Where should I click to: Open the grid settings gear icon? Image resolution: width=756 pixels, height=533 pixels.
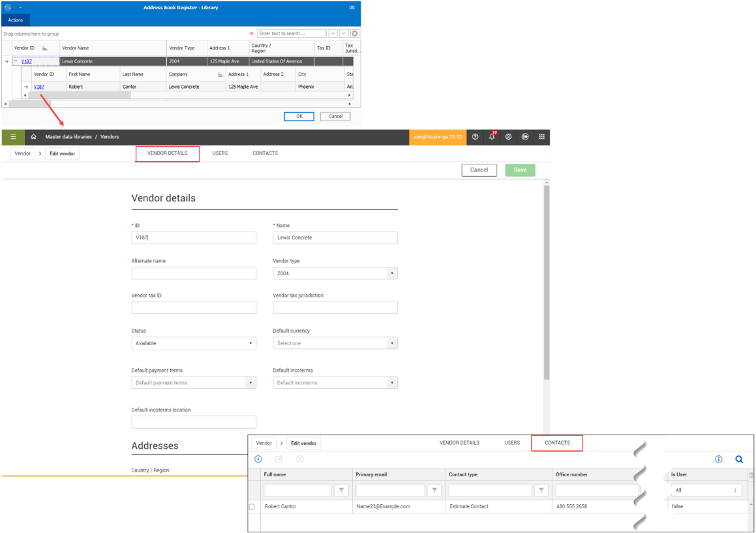pyautogui.click(x=355, y=33)
